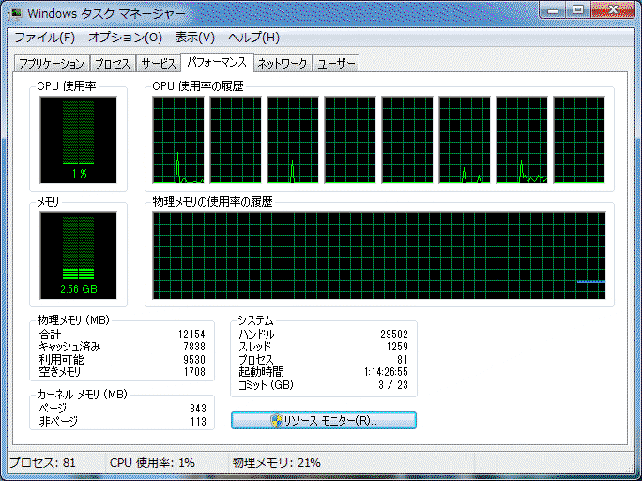Open the オプション(O) menu
Viewport: 642px width, 481px height.
pyautogui.click(x=125, y=38)
